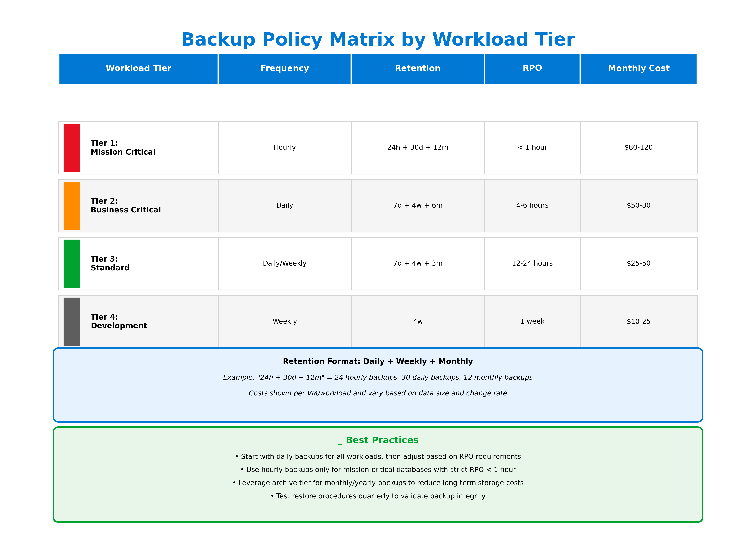Screen dimensions: 756x538
Task: Click the green Tier 3 color bar
Action: pyautogui.click(x=72, y=264)
